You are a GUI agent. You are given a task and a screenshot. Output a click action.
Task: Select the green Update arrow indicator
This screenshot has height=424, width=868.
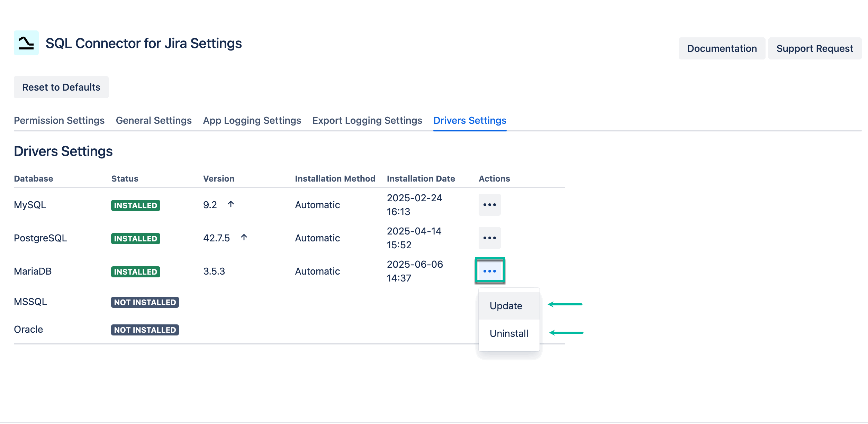pyautogui.click(x=566, y=305)
